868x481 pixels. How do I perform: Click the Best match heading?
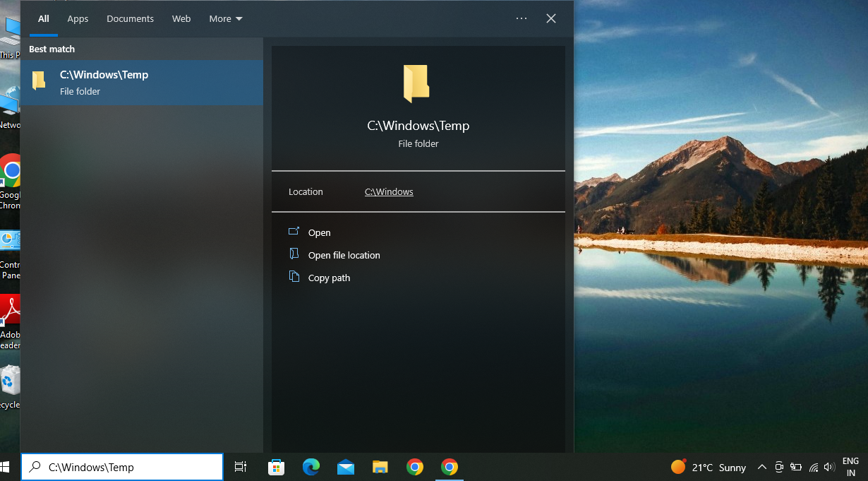coord(52,49)
